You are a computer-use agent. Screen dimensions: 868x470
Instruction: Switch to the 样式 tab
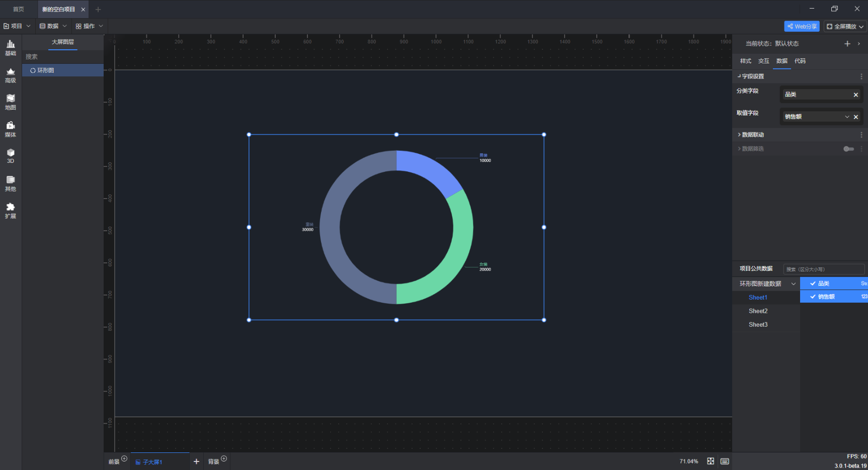pos(746,61)
